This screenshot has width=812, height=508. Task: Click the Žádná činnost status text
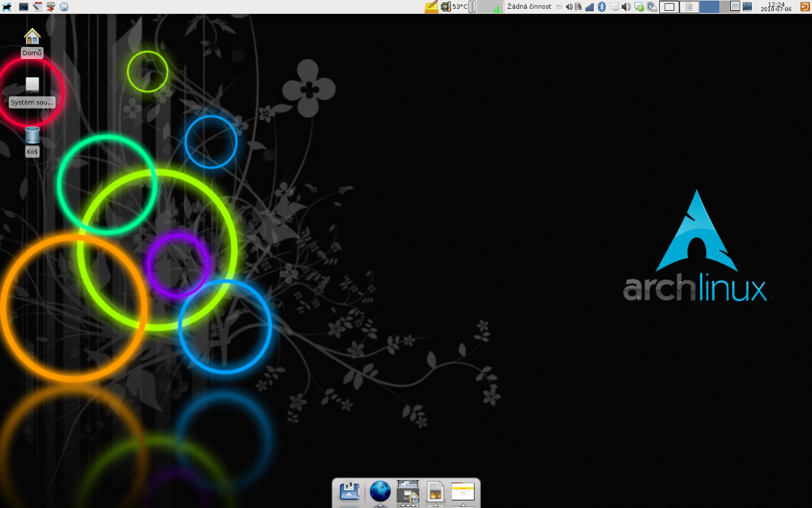[x=529, y=6]
